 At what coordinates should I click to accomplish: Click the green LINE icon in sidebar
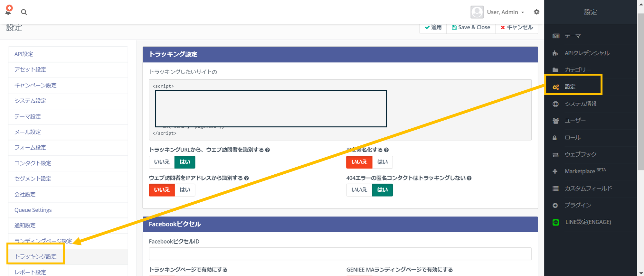click(556, 222)
